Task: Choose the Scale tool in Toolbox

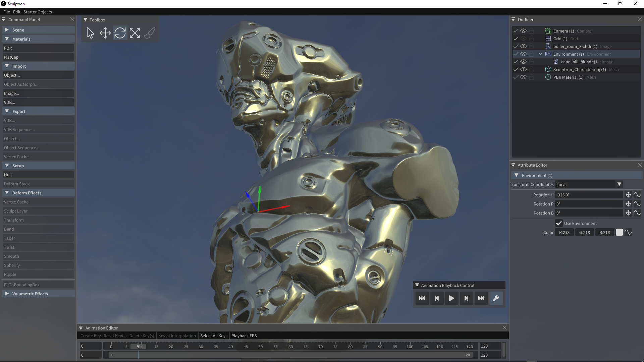Action: coord(135,33)
